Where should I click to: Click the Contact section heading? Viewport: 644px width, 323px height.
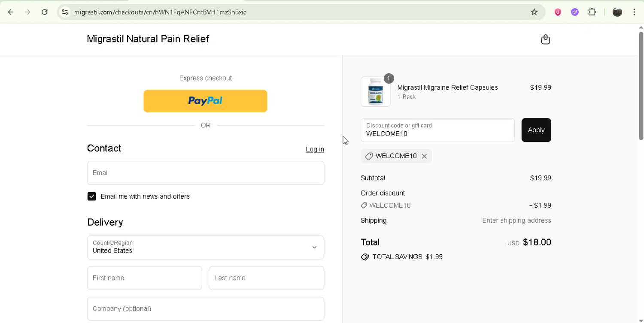[104, 148]
